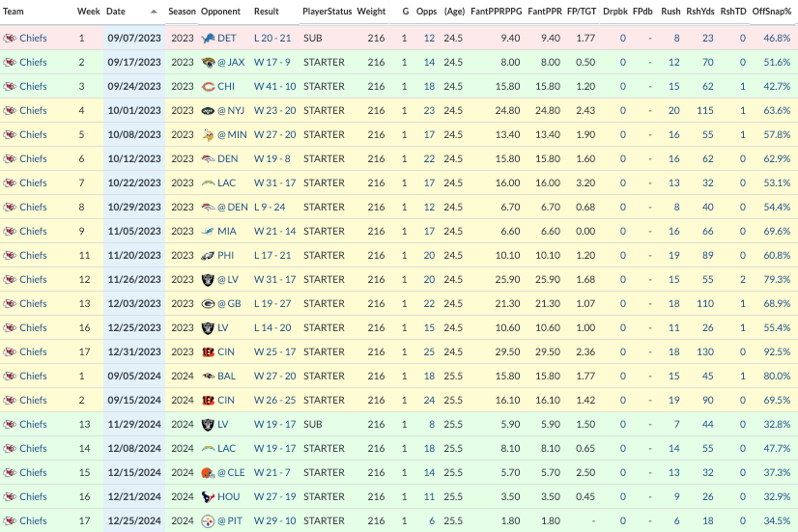Click the 3.20 FP/TGT value

(x=585, y=183)
